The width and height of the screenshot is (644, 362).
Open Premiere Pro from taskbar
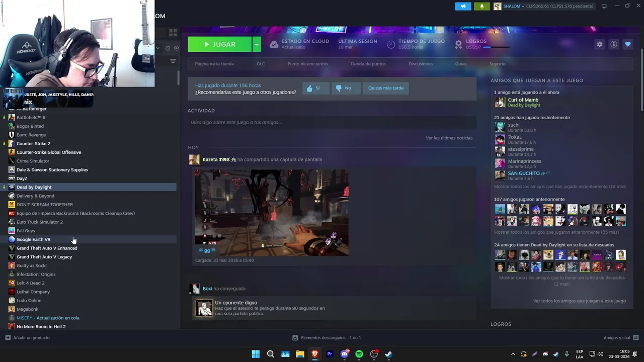tap(330, 354)
